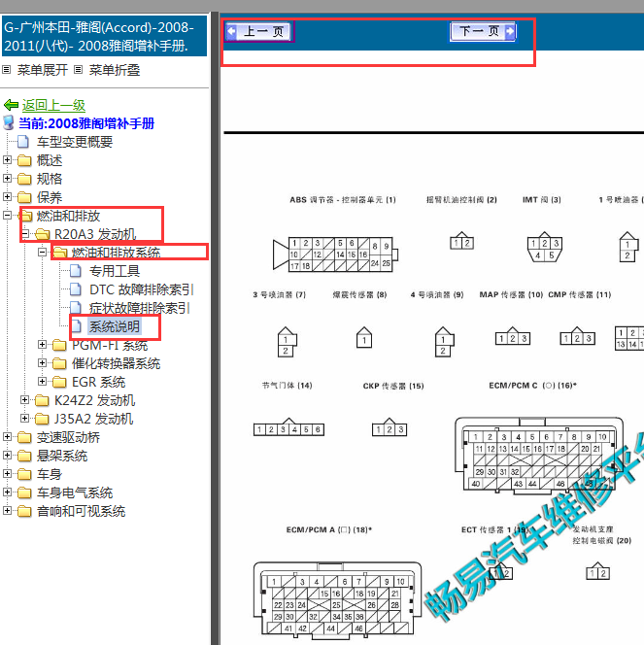Collapse the R20A3 发动机 node
Screen dimensions: 644x645
[24, 234]
